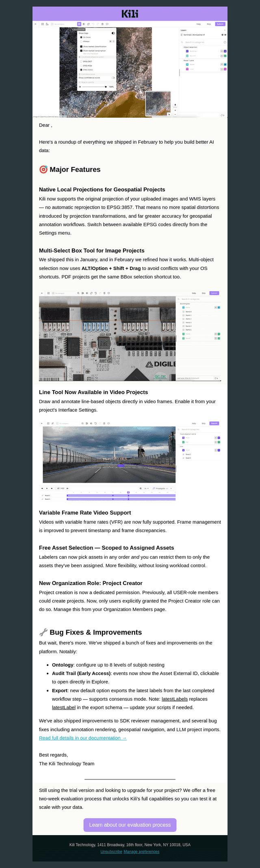The width and height of the screenshot is (260, 868).
Task: Enable the Show confidence score switch
Action: click(113, 78)
